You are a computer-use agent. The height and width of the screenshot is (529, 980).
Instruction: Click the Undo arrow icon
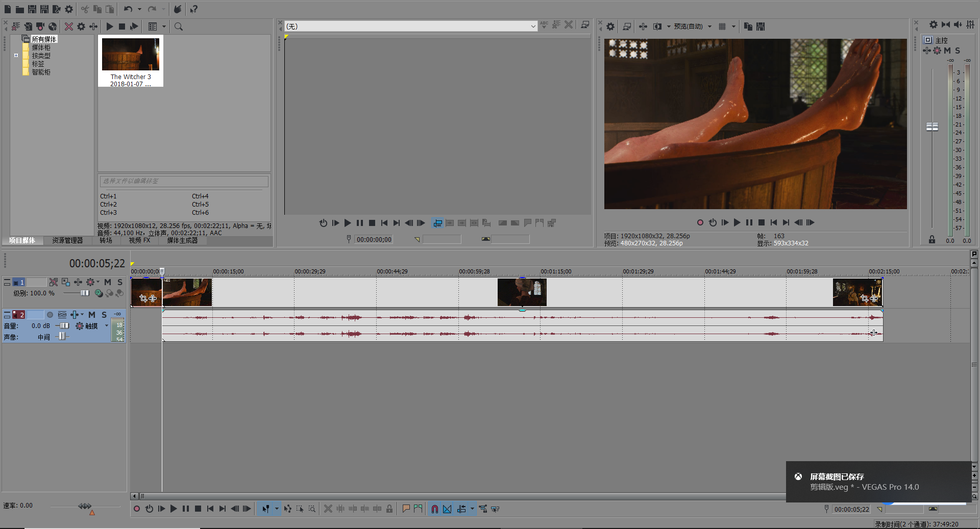click(128, 9)
